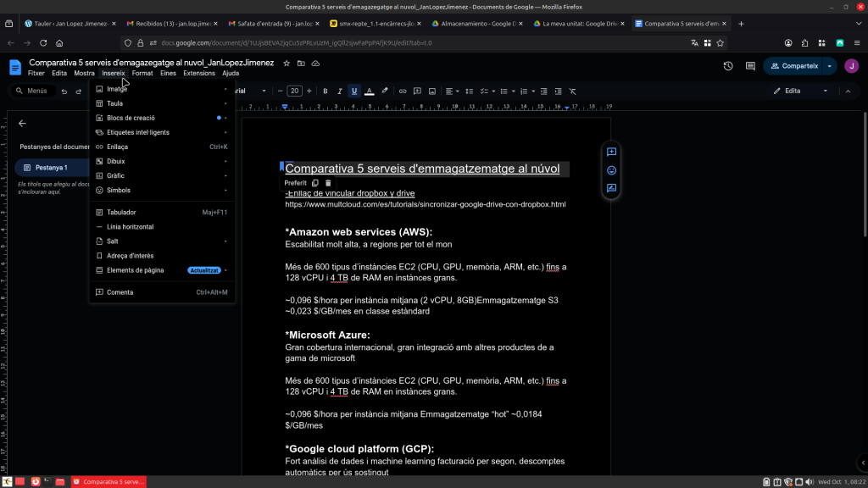
Task: Select Línia horitzontal from the Insereix menu
Action: (x=130, y=227)
